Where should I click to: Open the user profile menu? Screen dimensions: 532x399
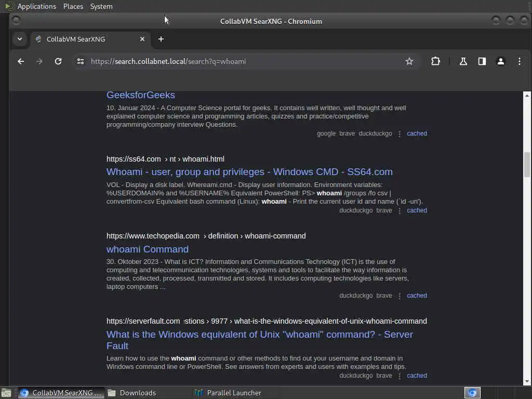[x=500, y=61]
